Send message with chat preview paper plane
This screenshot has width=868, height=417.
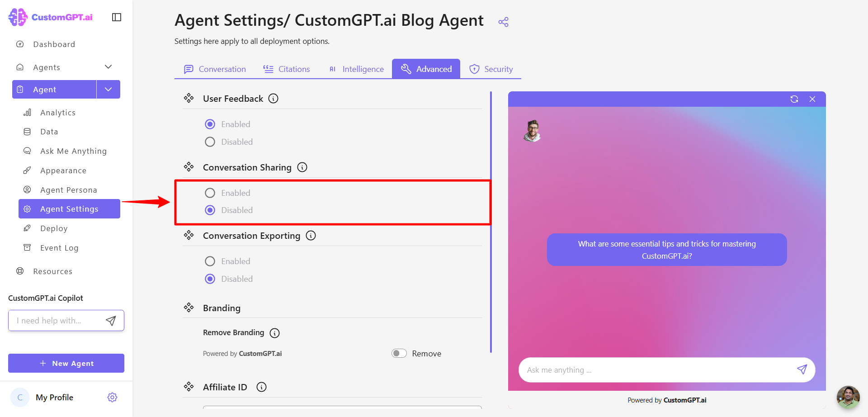pos(802,370)
